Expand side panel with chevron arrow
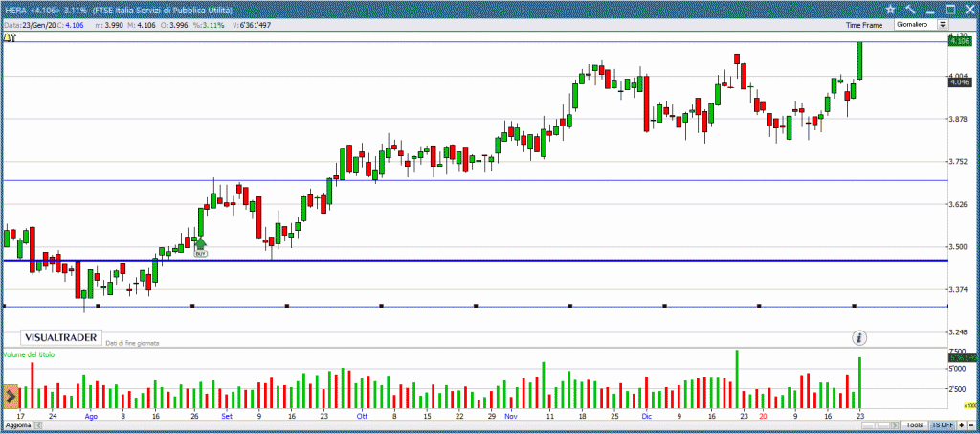The width and height of the screenshot is (980, 434). coord(10,396)
